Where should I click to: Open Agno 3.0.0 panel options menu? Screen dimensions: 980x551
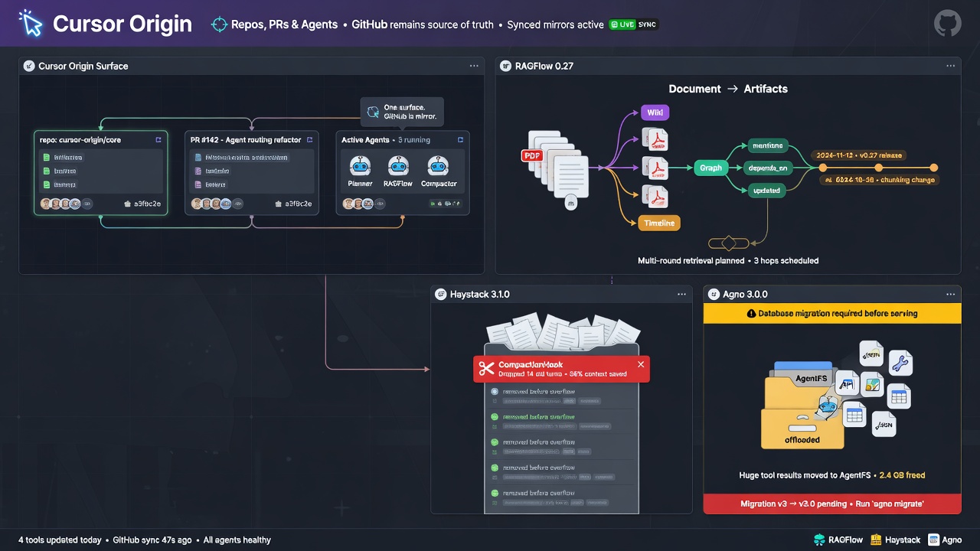pos(951,294)
